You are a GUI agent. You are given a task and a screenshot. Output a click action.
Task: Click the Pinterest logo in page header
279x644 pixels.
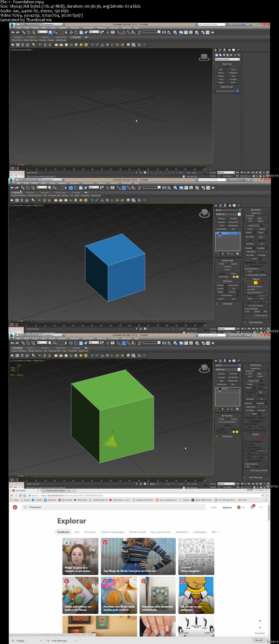click(x=15, y=507)
